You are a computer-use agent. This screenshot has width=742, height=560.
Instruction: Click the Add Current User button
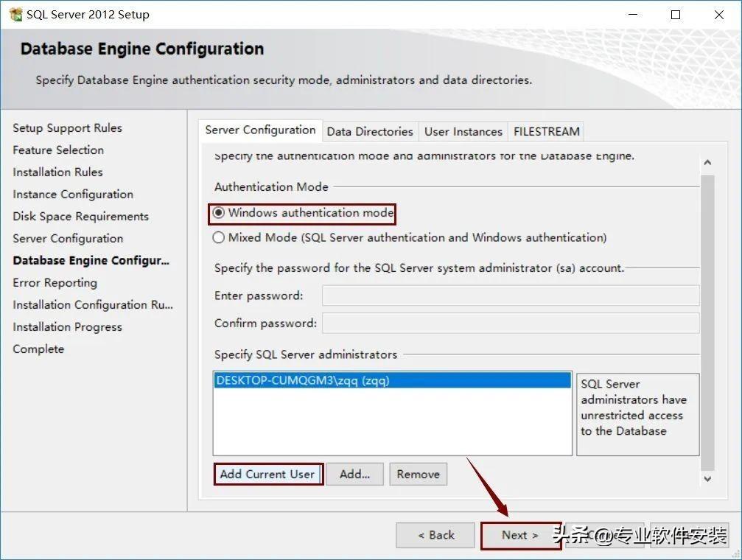click(267, 474)
